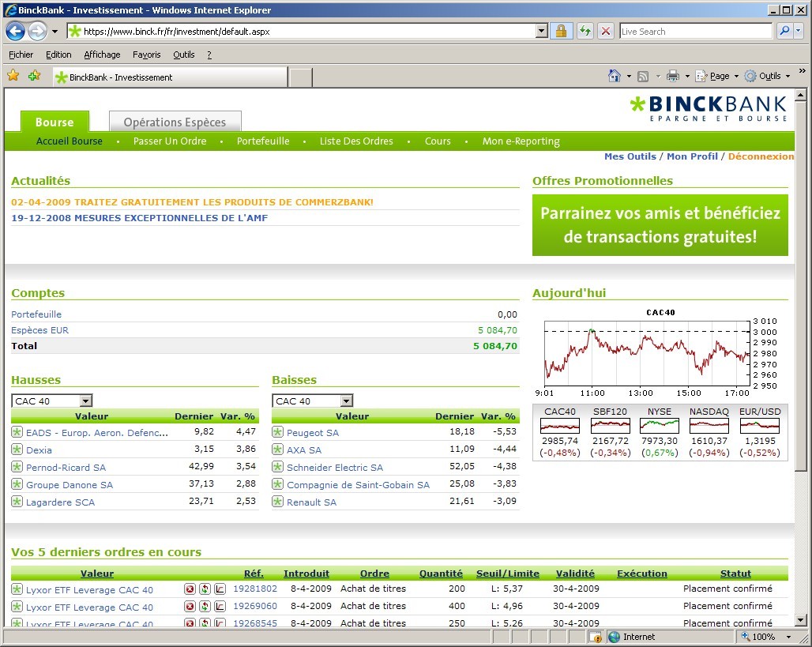Open the Outils toolbar dropdown with gear
812x647 pixels.
[766, 76]
